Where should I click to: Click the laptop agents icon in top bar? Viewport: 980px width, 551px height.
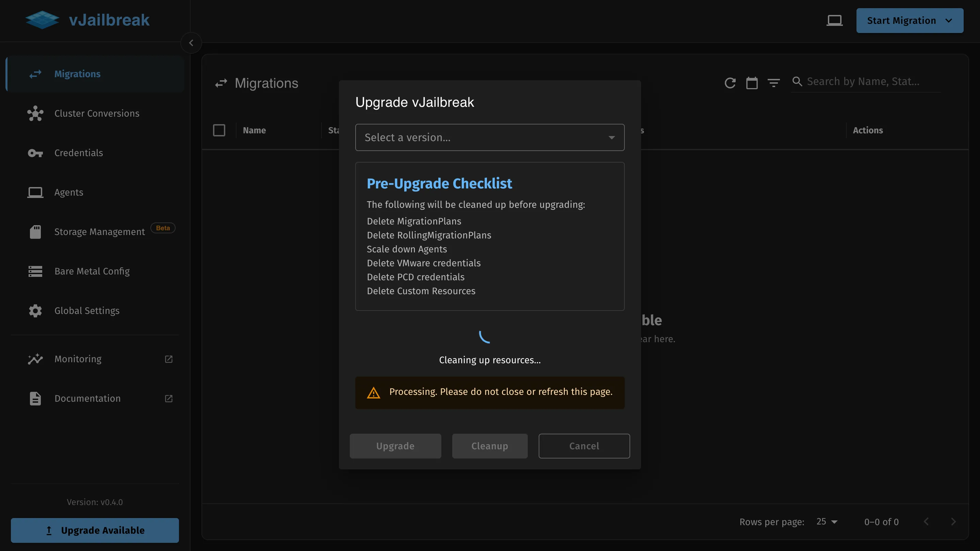pyautogui.click(x=834, y=20)
